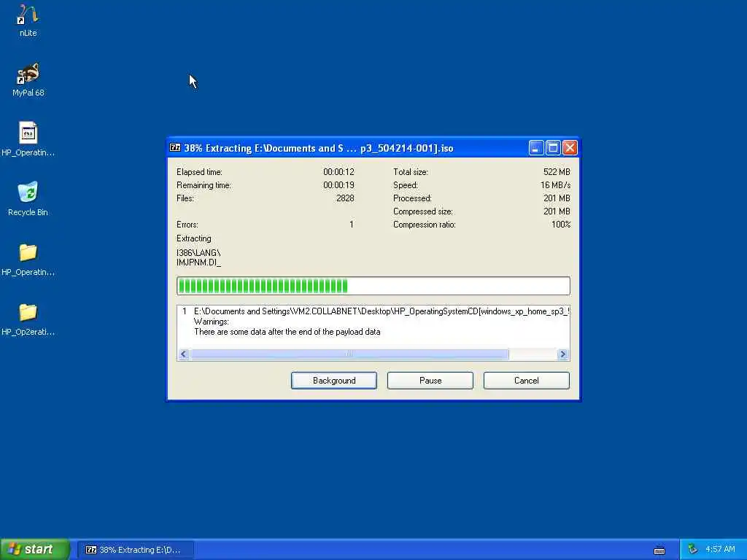Viewport: 747px width, 560px height.
Task: Click the 7z icon in dialog title bar
Action: coord(175,147)
